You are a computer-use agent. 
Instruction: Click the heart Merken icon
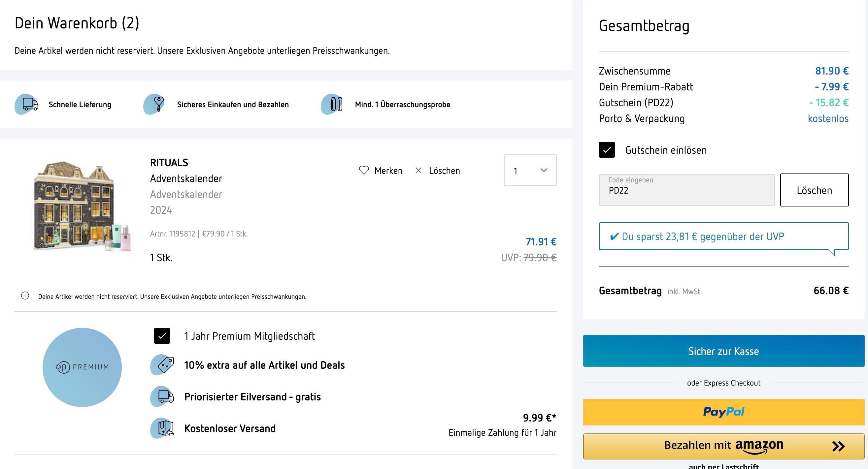pos(364,171)
